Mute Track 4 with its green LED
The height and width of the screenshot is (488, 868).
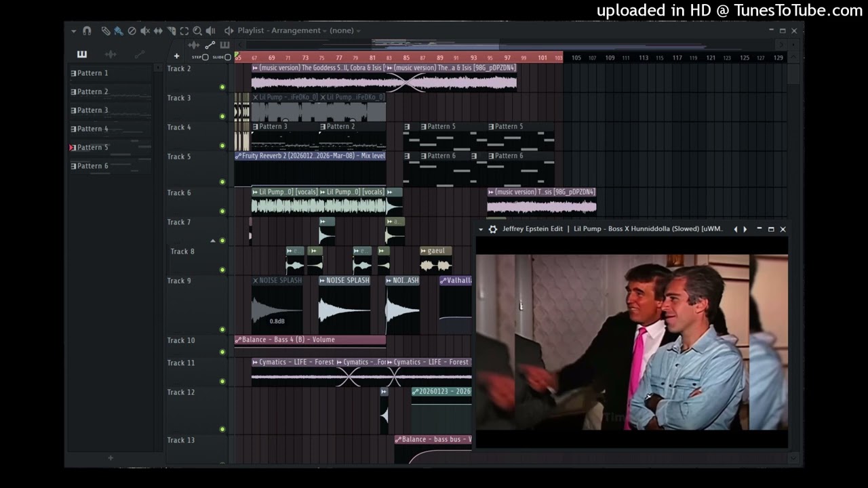tap(222, 145)
